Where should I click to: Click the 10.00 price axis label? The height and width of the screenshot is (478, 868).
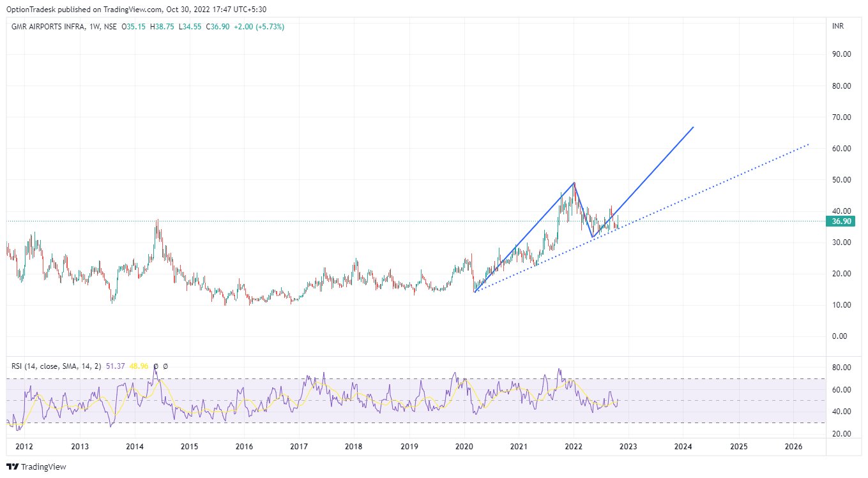841,305
